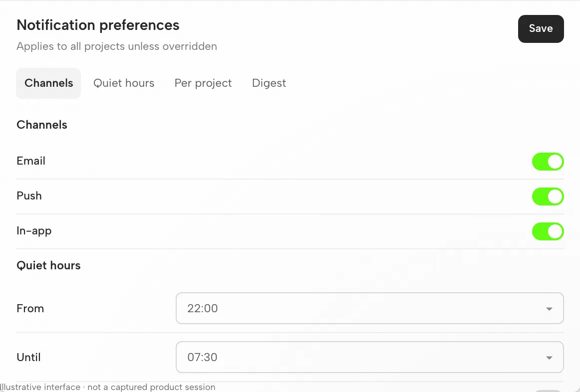Click the Push channel label
The image size is (580, 392).
[29, 196]
